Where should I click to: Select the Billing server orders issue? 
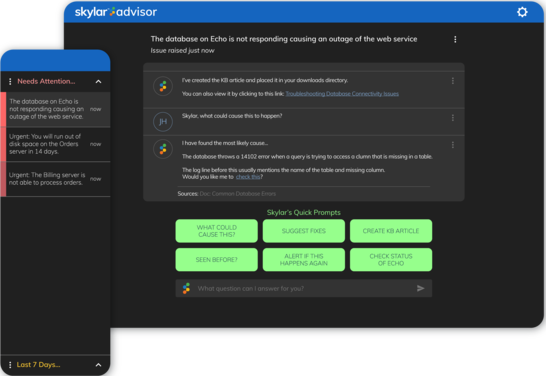(x=55, y=179)
